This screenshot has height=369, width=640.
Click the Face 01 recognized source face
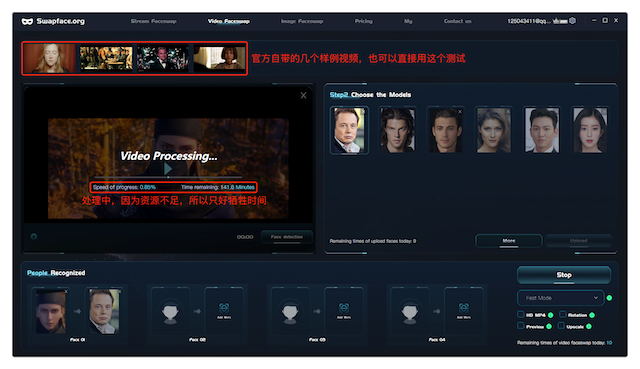(x=50, y=311)
